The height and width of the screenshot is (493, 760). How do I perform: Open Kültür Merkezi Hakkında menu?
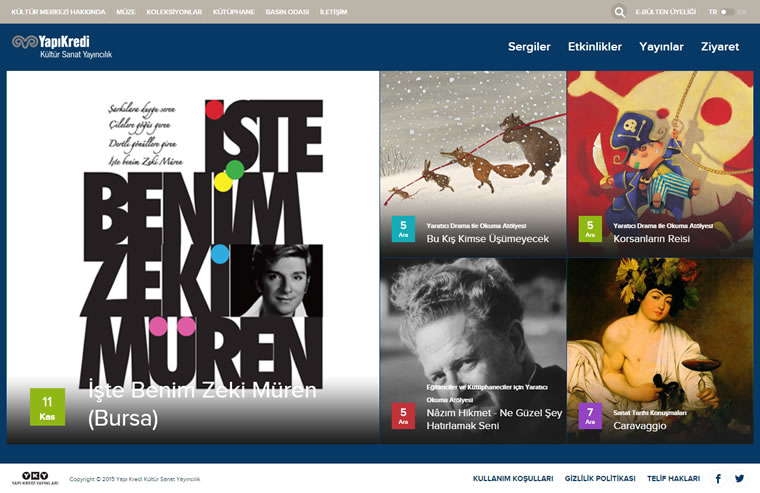tap(58, 12)
